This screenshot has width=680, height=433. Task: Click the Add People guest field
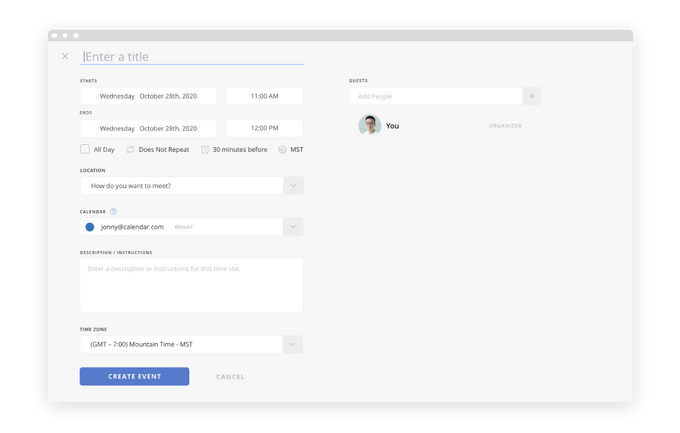(x=436, y=96)
